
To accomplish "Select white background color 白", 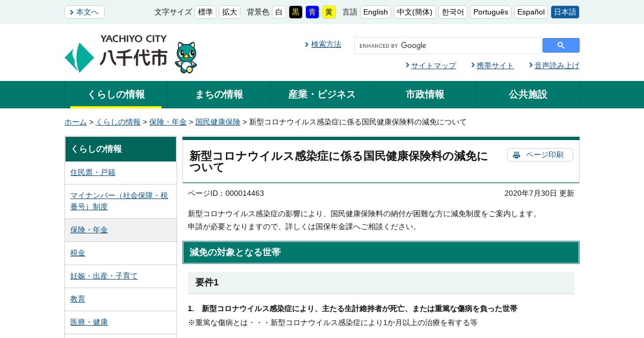I will click(x=279, y=12).
